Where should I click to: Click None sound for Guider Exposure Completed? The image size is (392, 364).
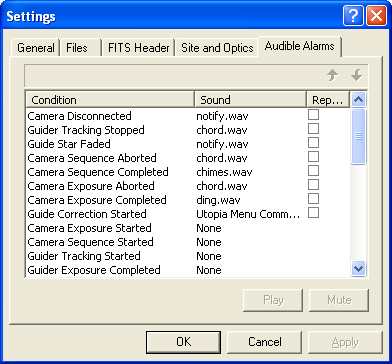pos(209,270)
